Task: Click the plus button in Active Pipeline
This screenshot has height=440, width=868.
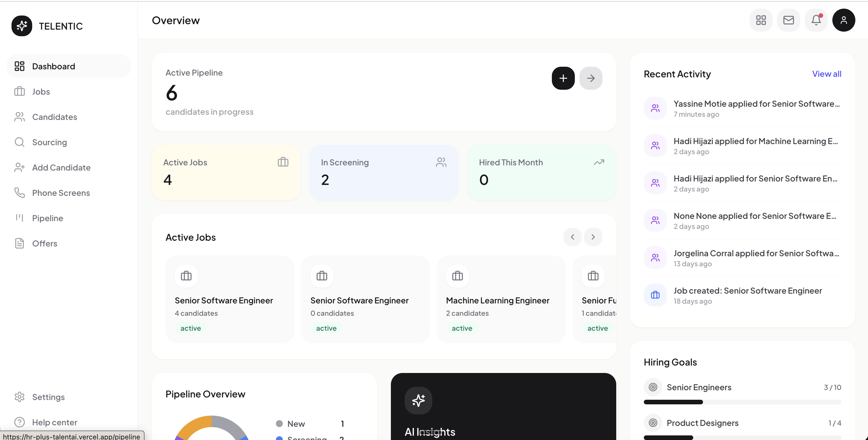Action: [563, 78]
